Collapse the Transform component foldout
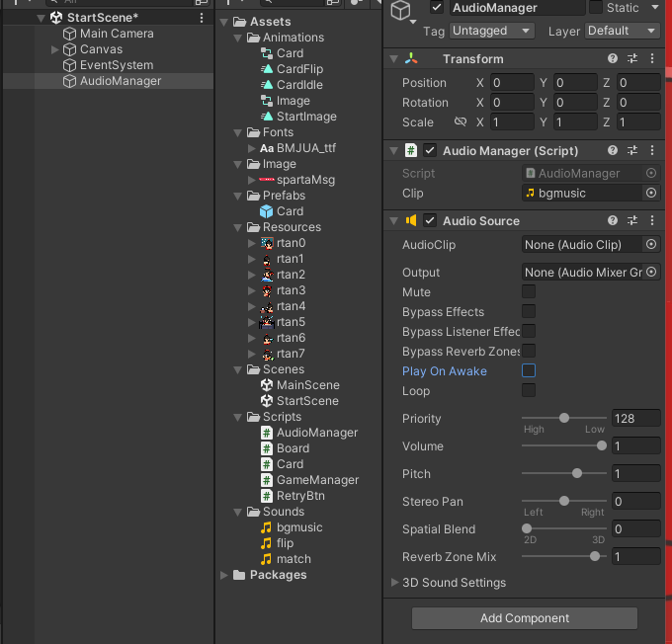 point(394,59)
